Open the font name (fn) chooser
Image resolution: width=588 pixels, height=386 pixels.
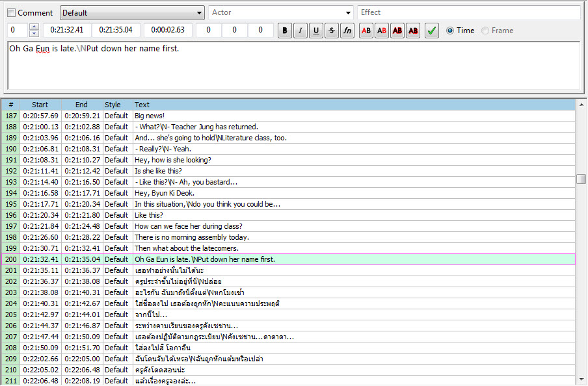coord(347,31)
